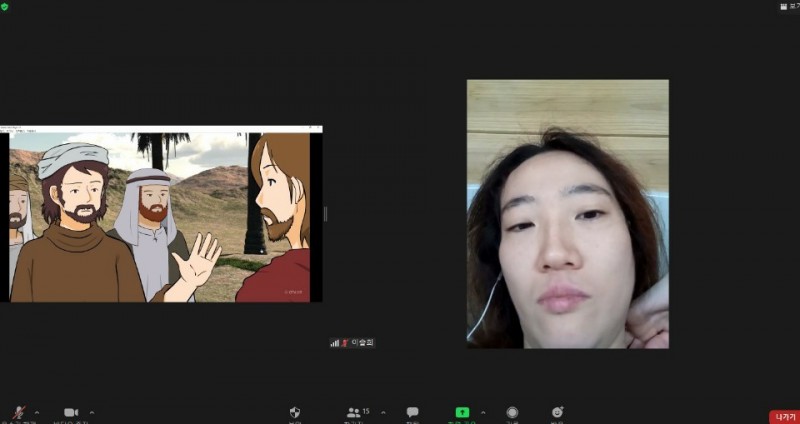Open view layout button top-right
The image size is (800, 424).
click(789, 6)
